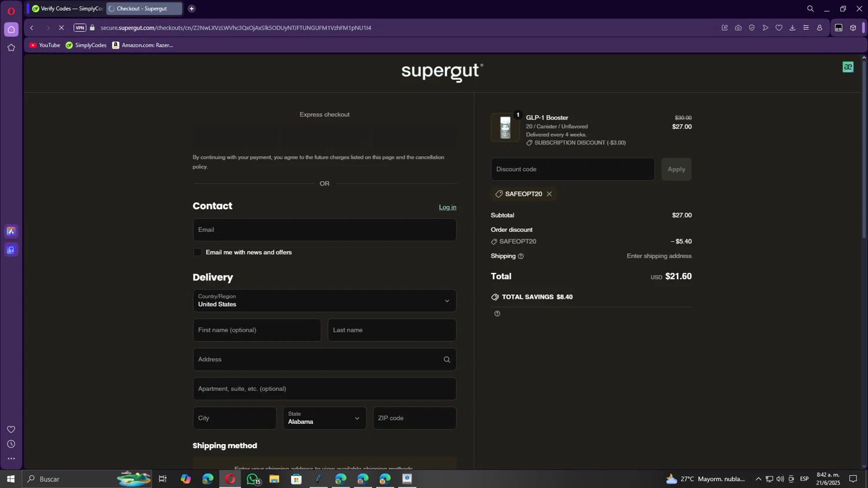Show hidden system tray icons

(758, 479)
